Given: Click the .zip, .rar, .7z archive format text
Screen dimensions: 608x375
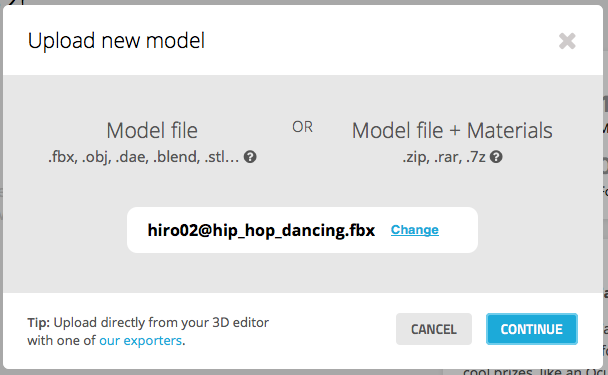Looking at the screenshot, I should tap(444, 157).
